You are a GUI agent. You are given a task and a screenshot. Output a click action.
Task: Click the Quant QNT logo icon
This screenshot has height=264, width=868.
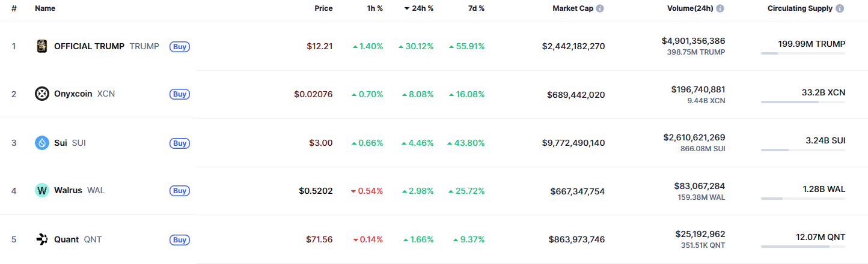(42, 239)
